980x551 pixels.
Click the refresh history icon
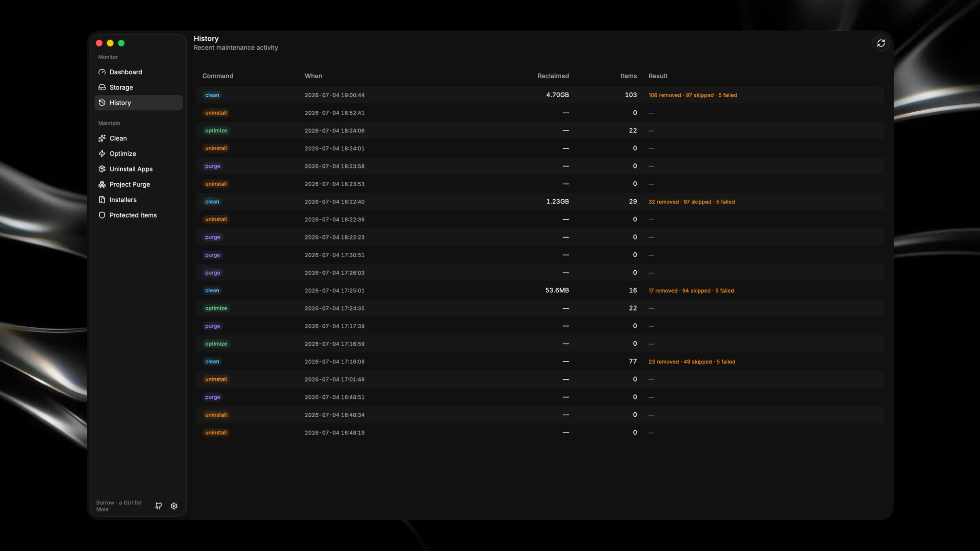tap(881, 43)
